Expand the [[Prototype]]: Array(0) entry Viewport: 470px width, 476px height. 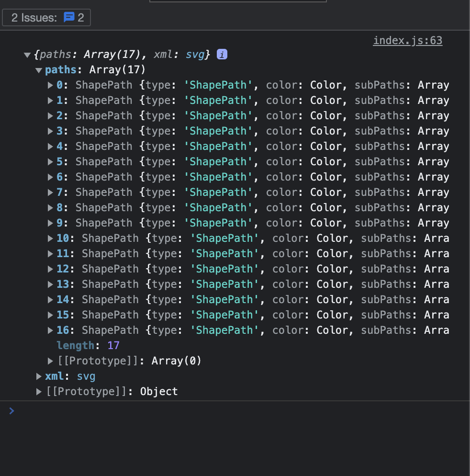click(x=50, y=361)
